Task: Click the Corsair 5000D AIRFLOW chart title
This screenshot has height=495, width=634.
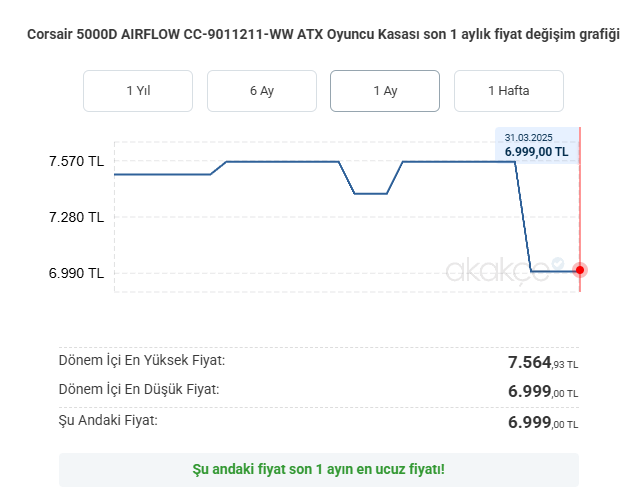Action: pos(323,34)
